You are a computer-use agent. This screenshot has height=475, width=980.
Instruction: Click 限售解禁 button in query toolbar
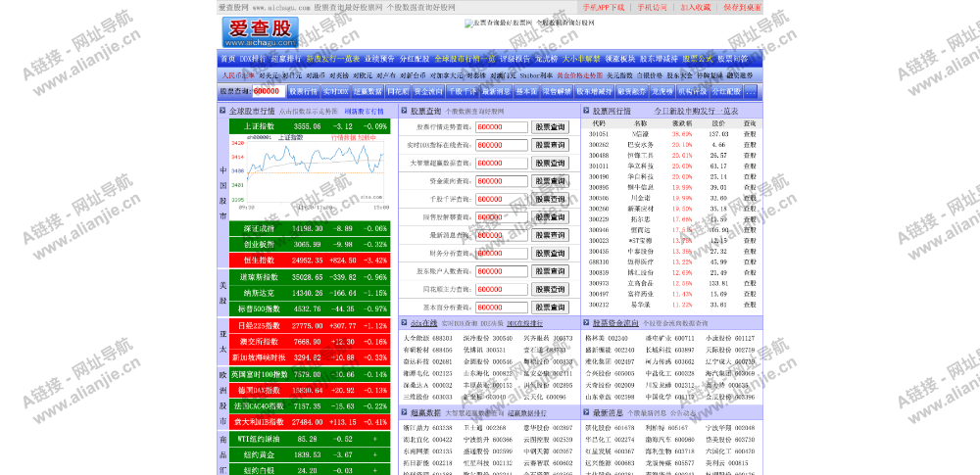pyautogui.click(x=557, y=91)
